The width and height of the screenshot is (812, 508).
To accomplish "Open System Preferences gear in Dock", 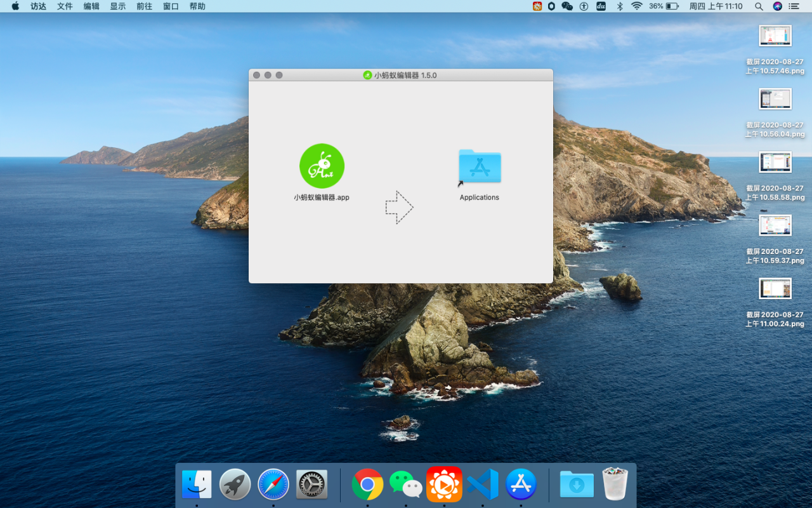I will click(311, 485).
